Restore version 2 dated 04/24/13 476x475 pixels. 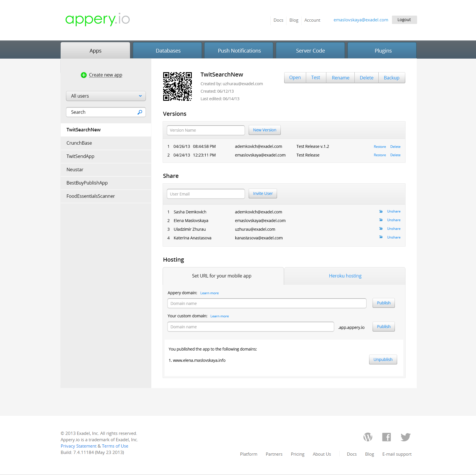point(380,155)
